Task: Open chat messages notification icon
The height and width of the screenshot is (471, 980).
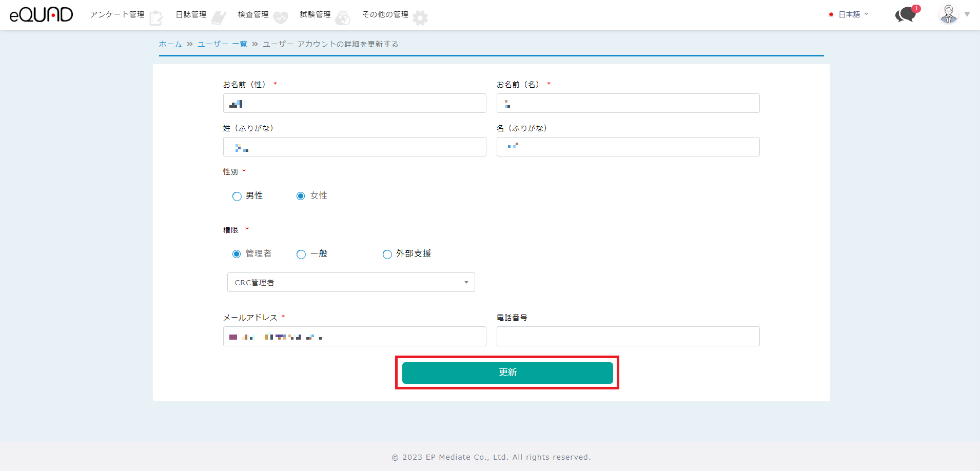Action: pyautogui.click(x=906, y=14)
